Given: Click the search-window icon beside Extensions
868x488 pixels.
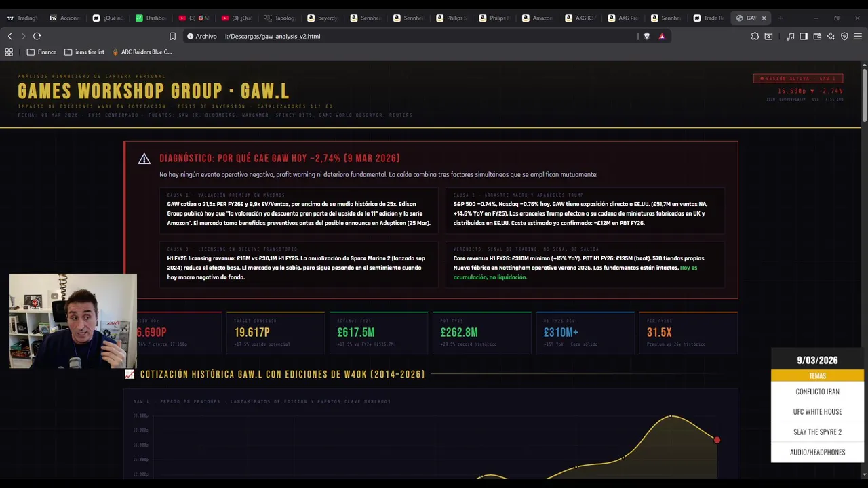Looking at the screenshot, I should pyautogui.click(x=768, y=36).
